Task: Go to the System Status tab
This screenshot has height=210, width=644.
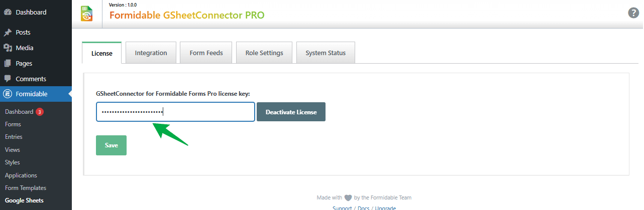Action: (326, 53)
